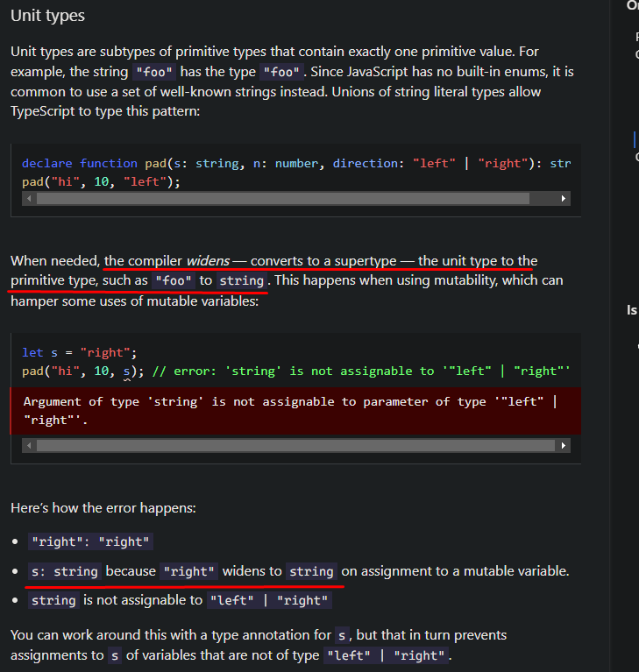Click right scroll arrow of first code block
The width and height of the screenshot is (639, 672).
[x=564, y=199]
